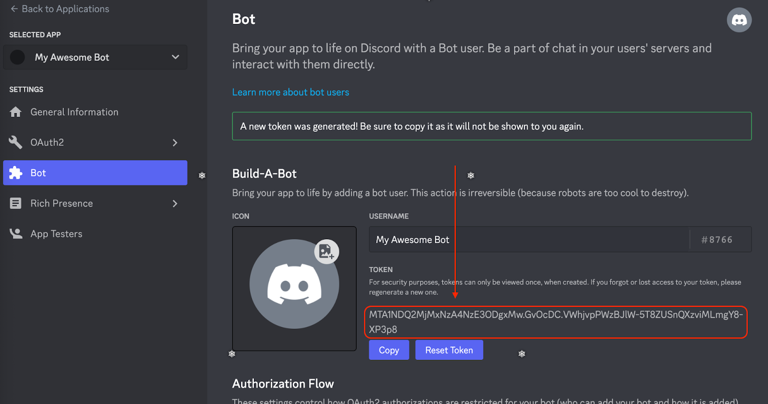Click the document icon beside Rich Presence

[x=16, y=203]
